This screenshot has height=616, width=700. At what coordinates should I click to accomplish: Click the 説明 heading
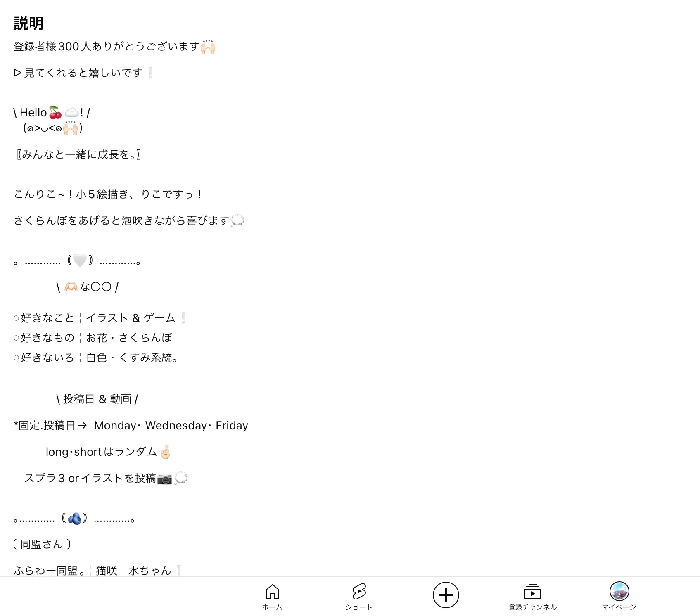[x=28, y=23]
